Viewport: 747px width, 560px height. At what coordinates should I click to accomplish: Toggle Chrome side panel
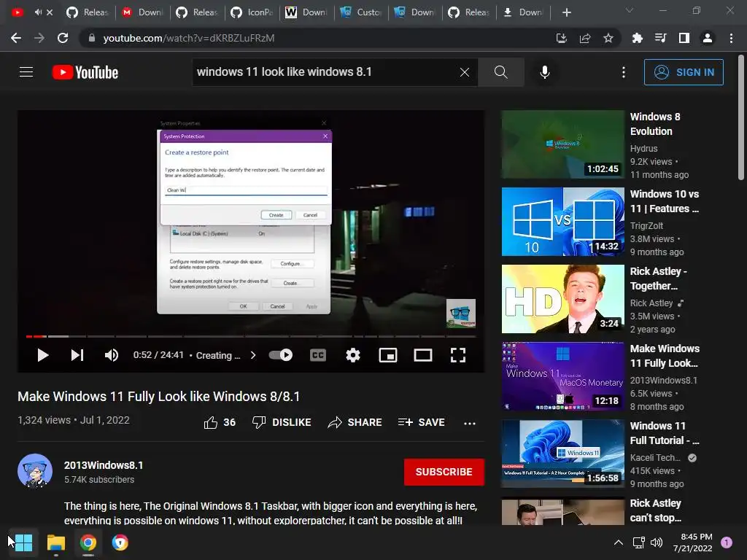pyautogui.click(x=684, y=38)
